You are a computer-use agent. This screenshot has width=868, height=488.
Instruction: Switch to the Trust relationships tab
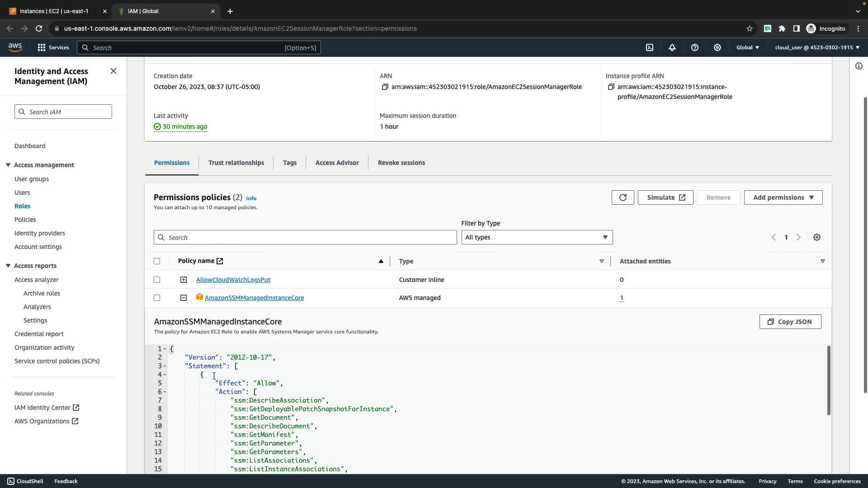tap(236, 163)
